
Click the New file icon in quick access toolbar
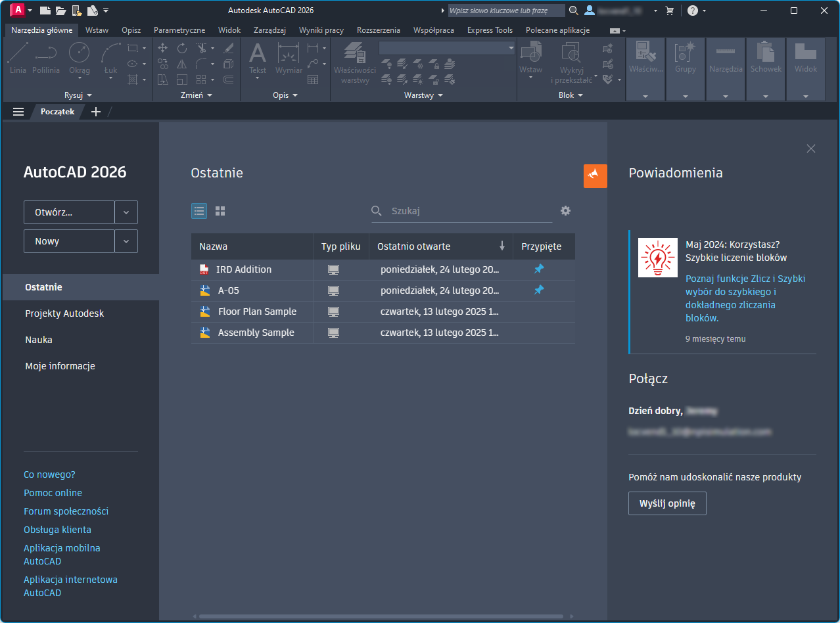point(45,11)
